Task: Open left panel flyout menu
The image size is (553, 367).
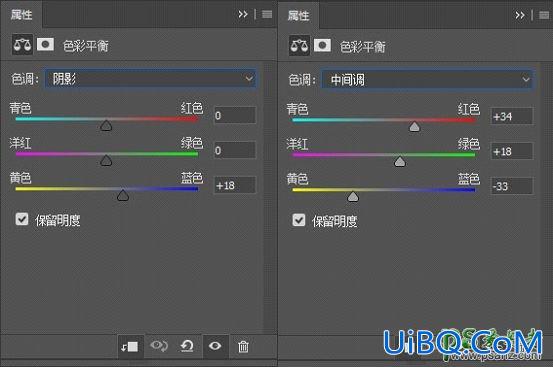Action: (267, 14)
